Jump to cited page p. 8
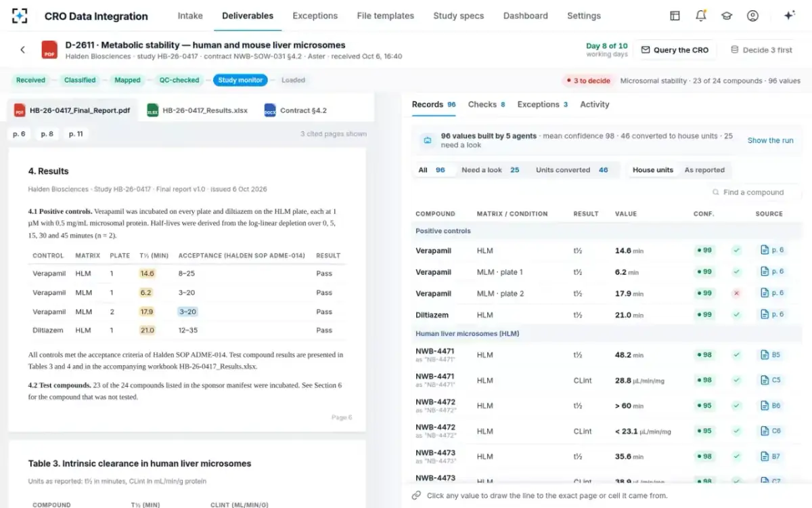 [x=47, y=134]
